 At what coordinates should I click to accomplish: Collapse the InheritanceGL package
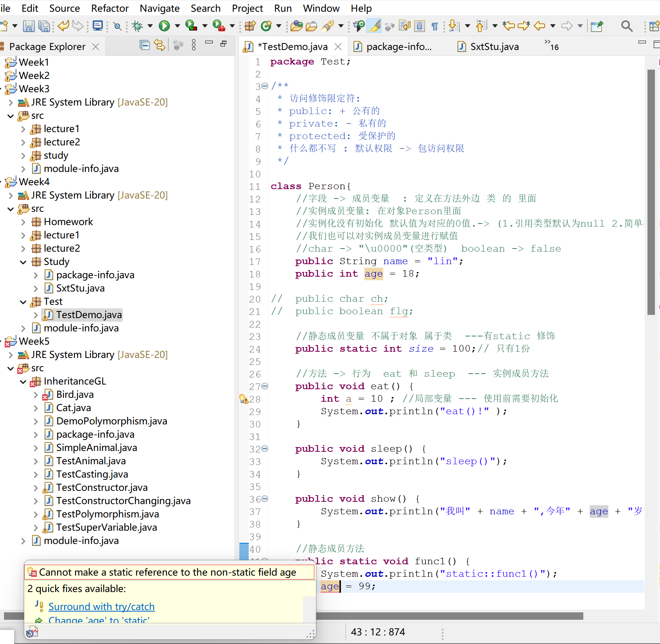tap(23, 382)
